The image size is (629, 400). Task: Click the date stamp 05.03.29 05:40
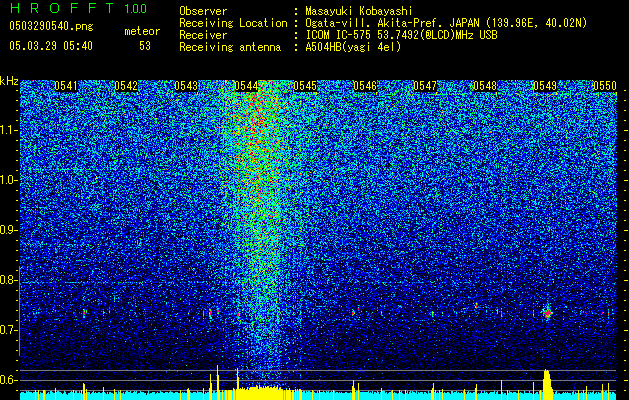click(51, 46)
